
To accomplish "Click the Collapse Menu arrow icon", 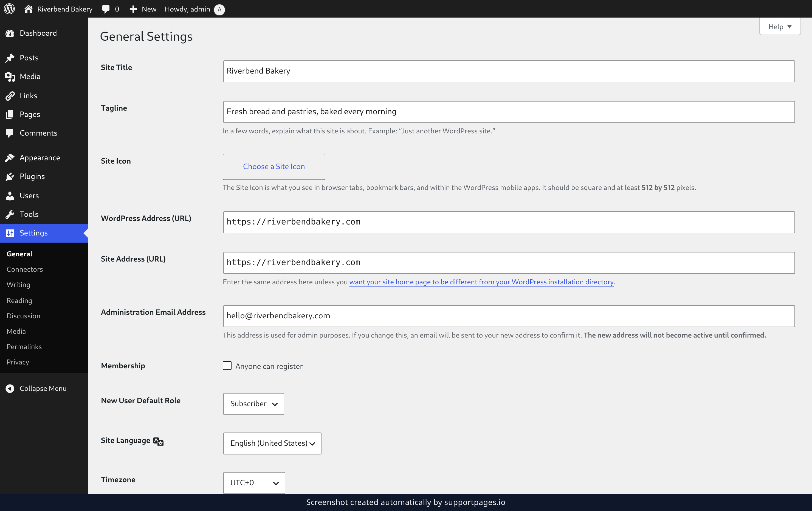I will click(10, 388).
